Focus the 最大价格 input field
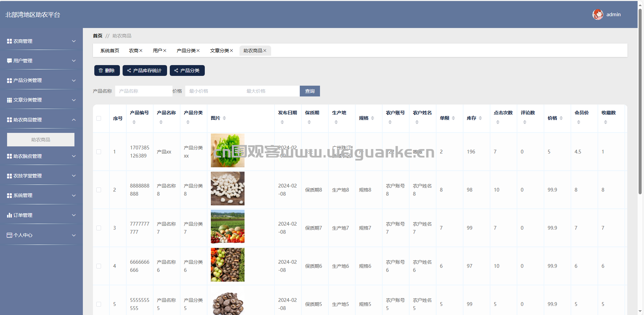The height and width of the screenshot is (315, 644). (271, 91)
